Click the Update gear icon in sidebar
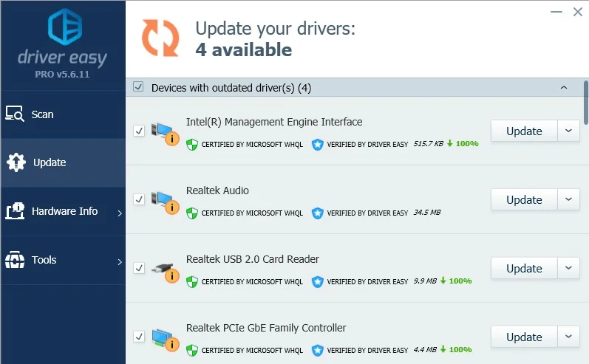The image size is (589, 364). [x=16, y=162]
